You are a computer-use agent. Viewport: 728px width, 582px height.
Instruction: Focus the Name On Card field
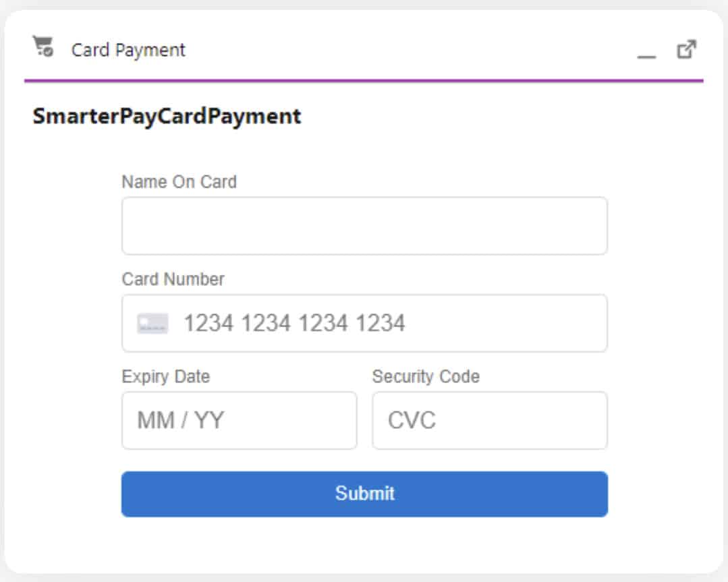tap(364, 226)
